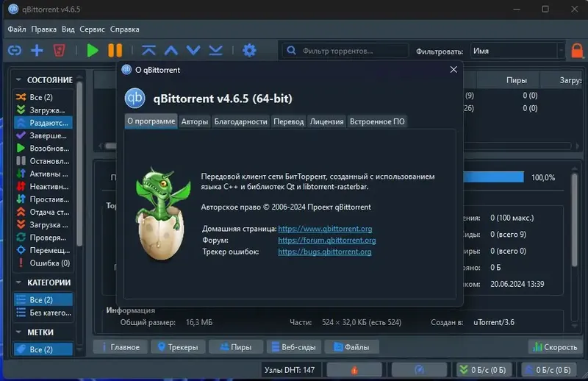588x381 pixels.
Task: Open the Файл menu
Action: coord(17,29)
